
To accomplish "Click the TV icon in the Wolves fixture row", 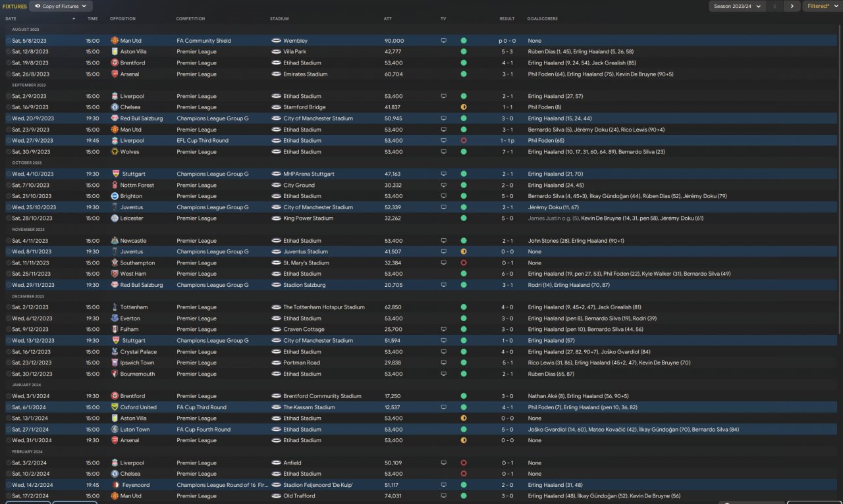I will coord(443,152).
